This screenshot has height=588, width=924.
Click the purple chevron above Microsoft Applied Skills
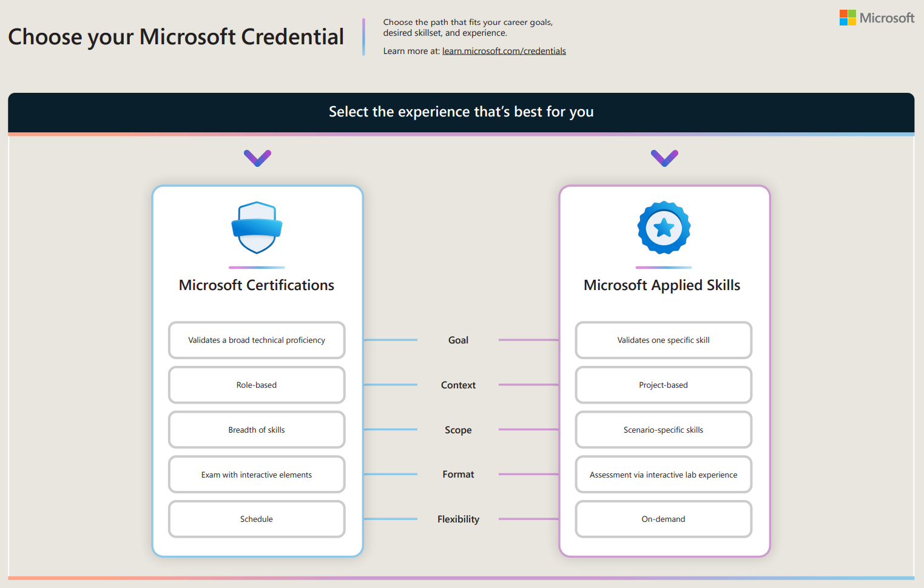click(x=664, y=158)
